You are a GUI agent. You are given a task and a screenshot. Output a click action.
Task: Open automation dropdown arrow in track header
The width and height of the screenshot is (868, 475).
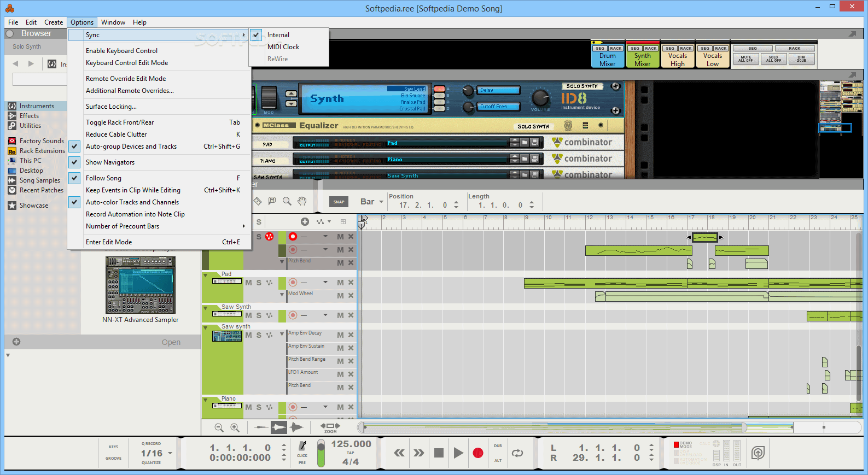[x=329, y=221]
